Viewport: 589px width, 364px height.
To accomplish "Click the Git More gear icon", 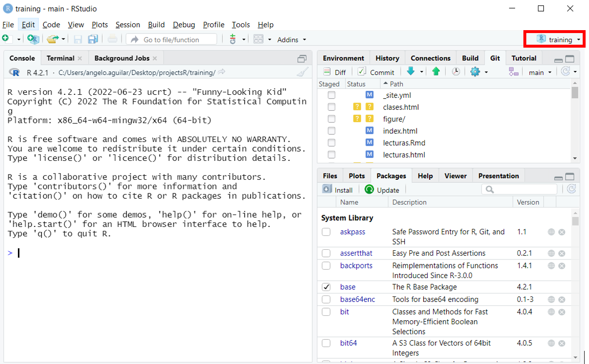I will 475,71.
